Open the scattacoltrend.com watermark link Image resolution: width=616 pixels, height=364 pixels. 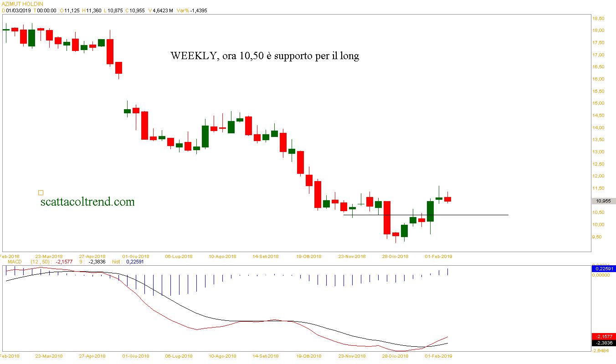(x=87, y=202)
